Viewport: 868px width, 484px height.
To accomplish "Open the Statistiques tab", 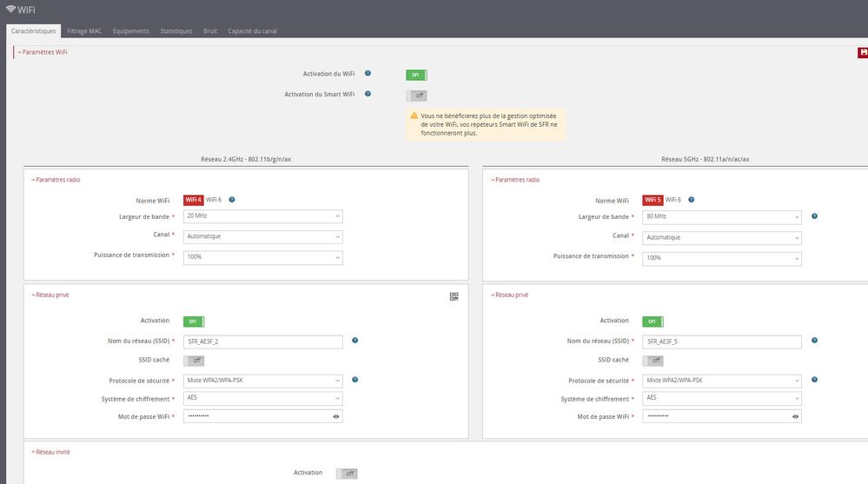I will 176,31.
